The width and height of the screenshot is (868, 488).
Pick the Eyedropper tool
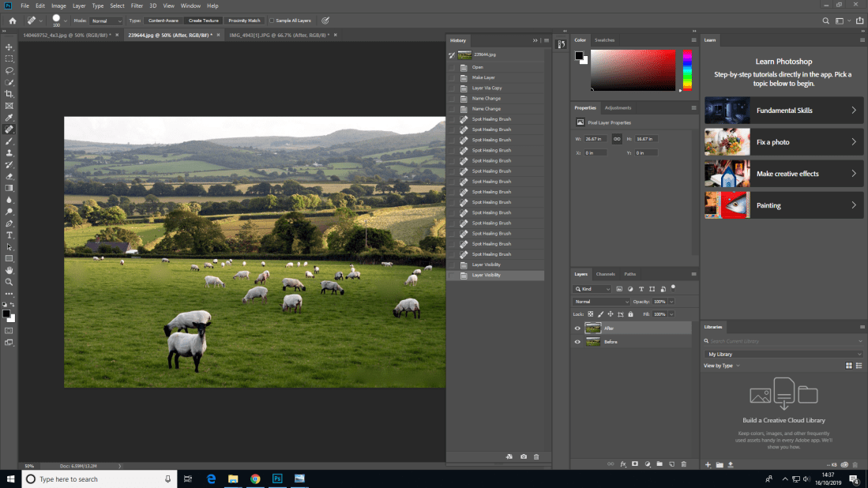[x=9, y=118]
